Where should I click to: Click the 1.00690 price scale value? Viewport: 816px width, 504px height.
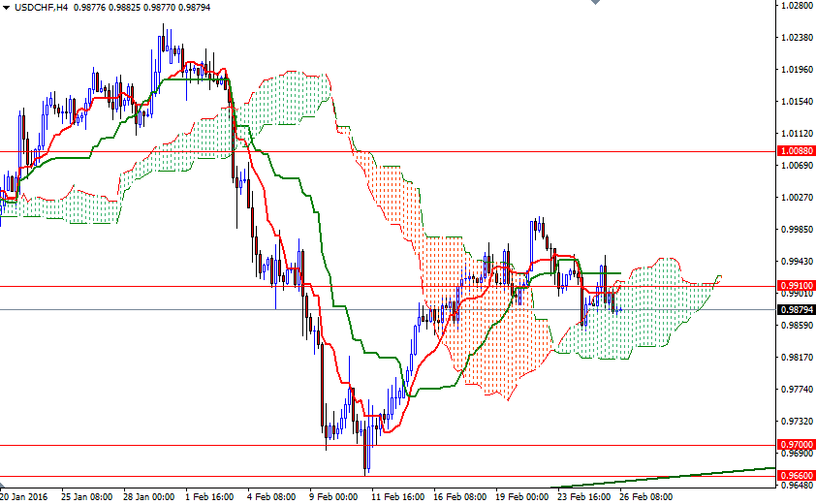(797, 166)
